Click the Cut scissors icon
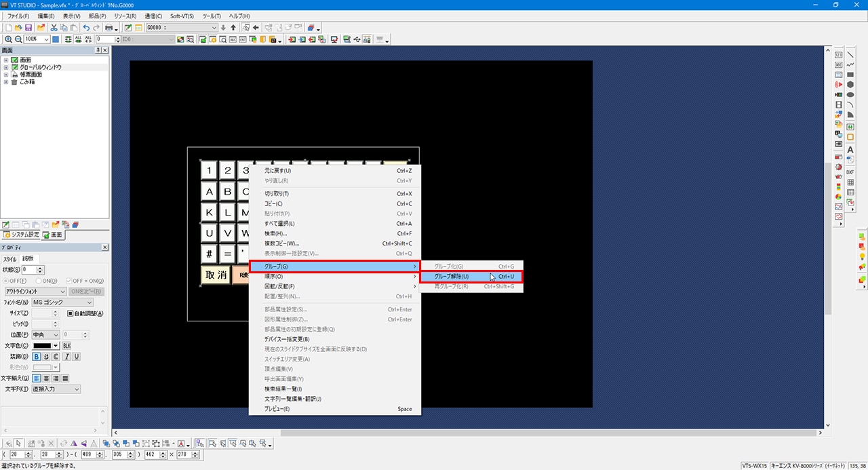Image resolution: width=868 pixels, height=470 pixels. 54,28
